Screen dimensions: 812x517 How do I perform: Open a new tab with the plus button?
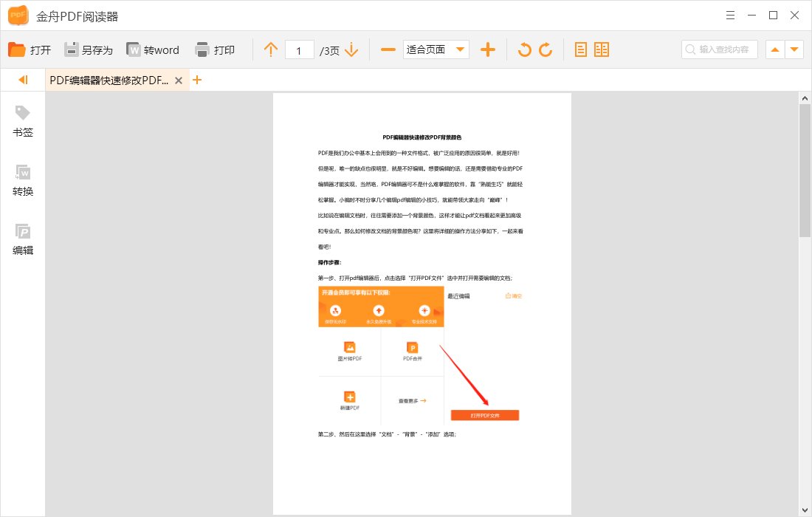pos(197,80)
